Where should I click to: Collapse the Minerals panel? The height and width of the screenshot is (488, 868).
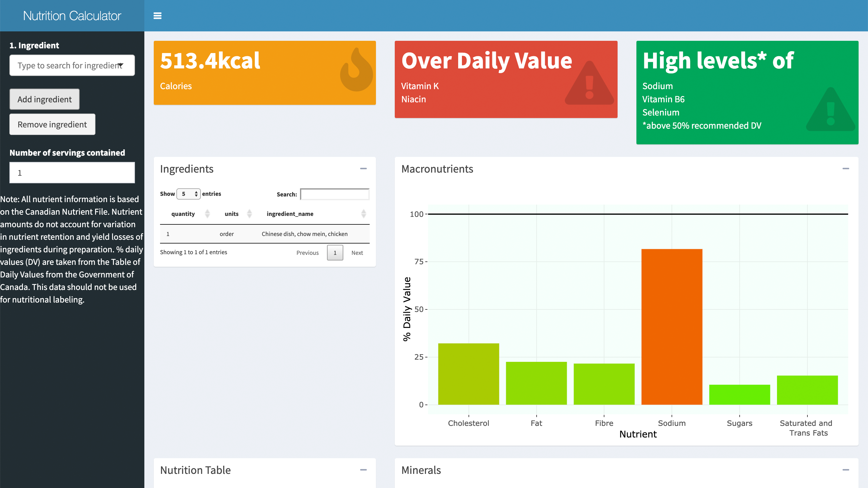(845, 470)
